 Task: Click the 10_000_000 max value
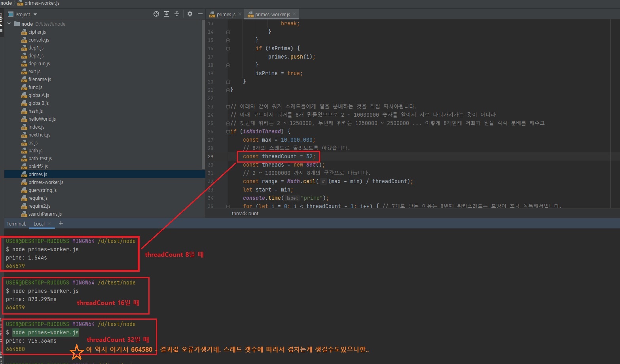(296, 140)
